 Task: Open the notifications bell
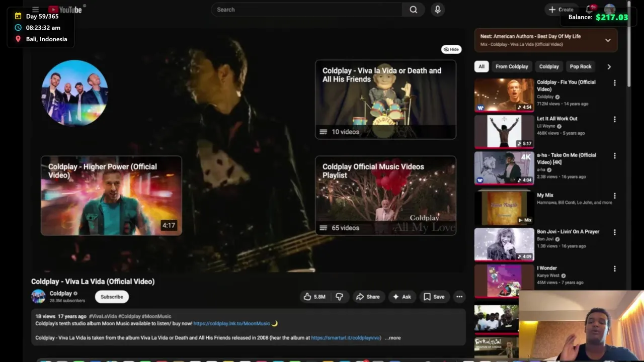click(590, 10)
